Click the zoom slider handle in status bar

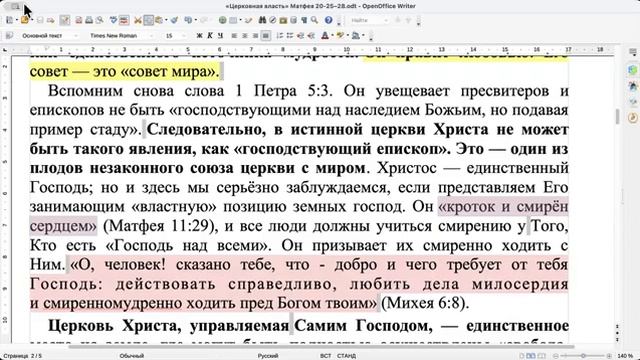tap(583, 356)
